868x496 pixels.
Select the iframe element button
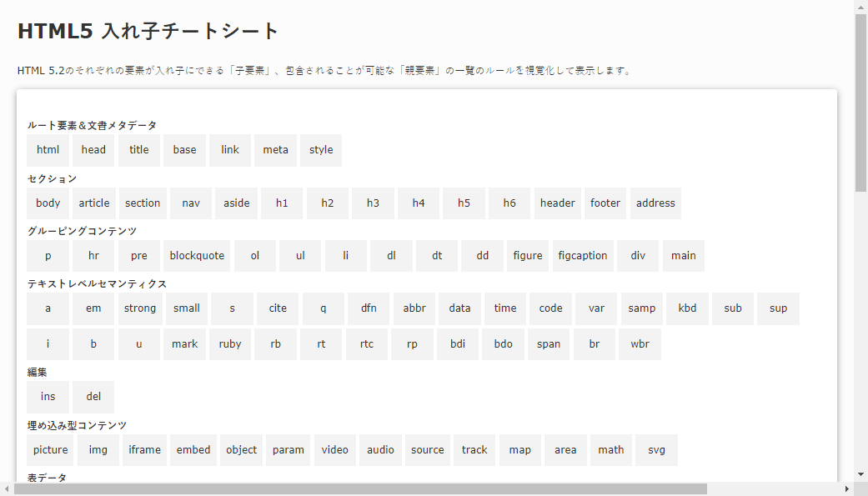144,450
